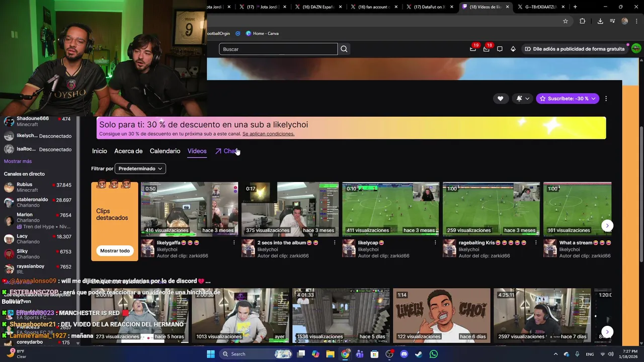Open the volume control in system tray
This screenshot has height=362, width=644.
pyautogui.click(x=611, y=354)
